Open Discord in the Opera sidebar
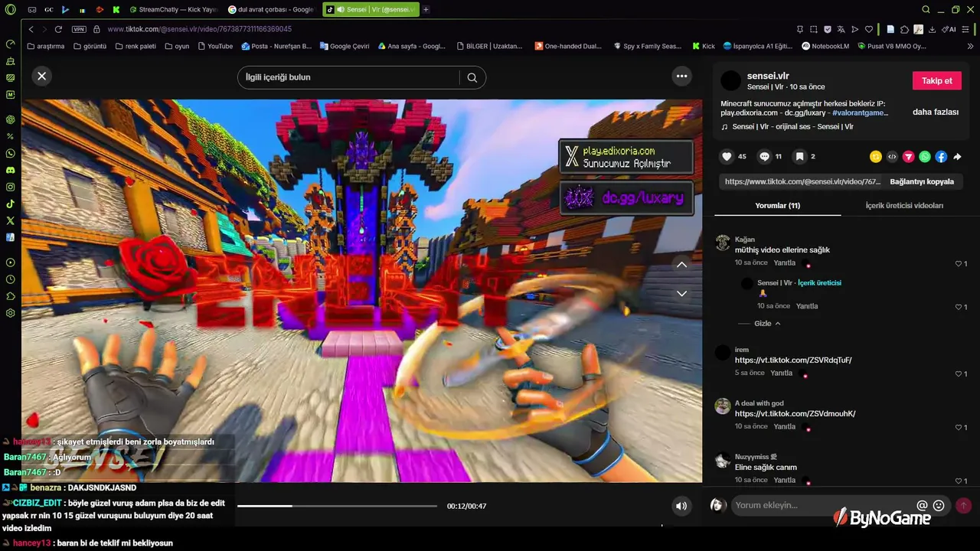This screenshot has width=980, height=551. [x=11, y=170]
